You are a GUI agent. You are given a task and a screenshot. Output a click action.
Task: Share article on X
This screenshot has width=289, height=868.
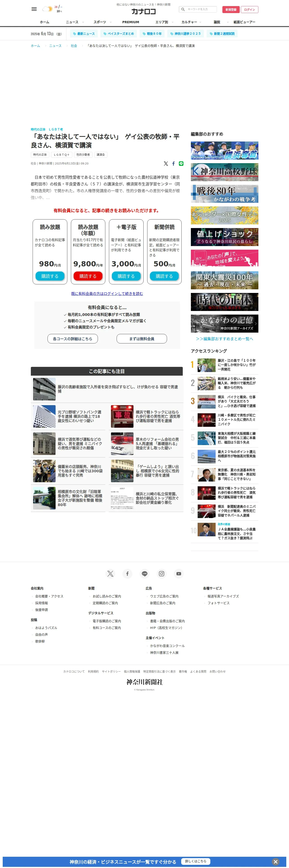coord(166,163)
